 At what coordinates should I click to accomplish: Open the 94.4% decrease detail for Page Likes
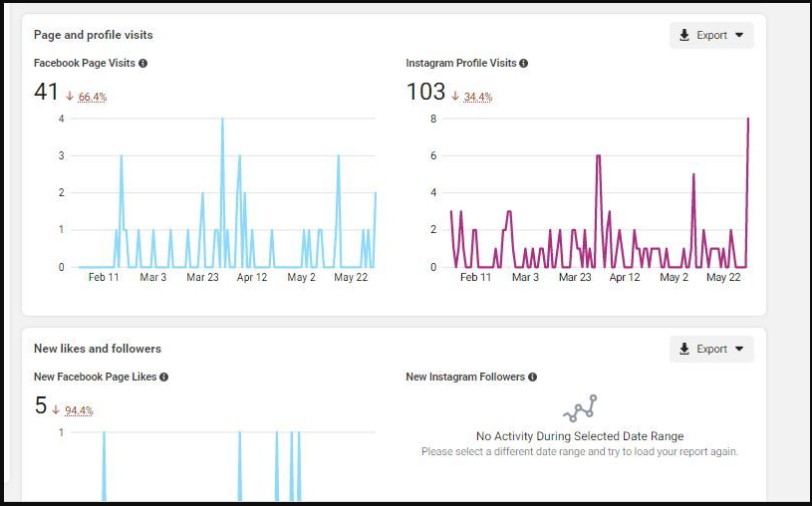click(79, 410)
